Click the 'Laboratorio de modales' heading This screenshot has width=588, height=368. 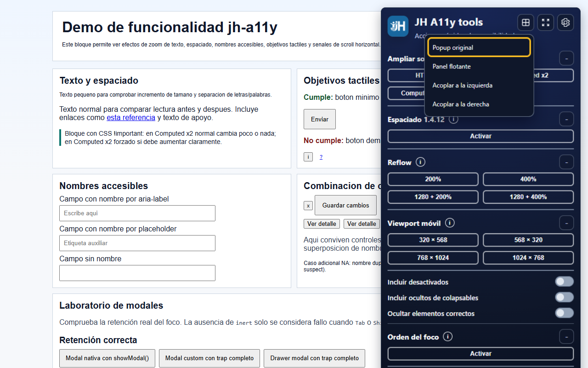tap(111, 305)
